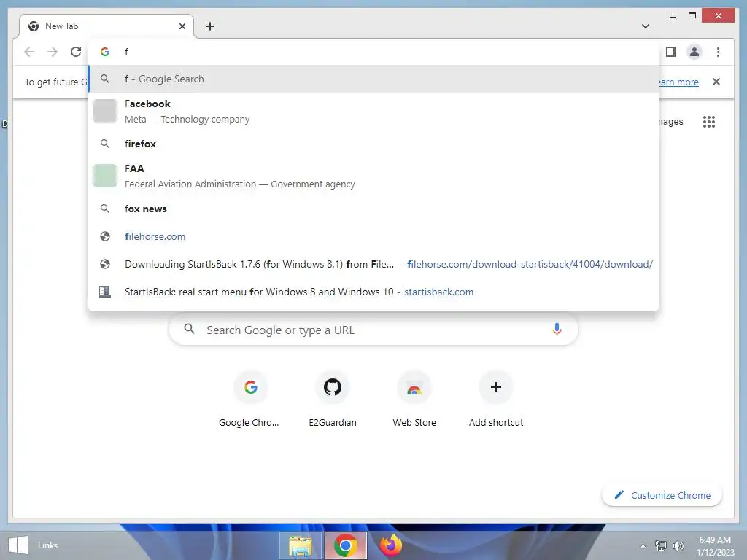Start voice search with microphone icon
747x560 pixels.
[x=557, y=329]
